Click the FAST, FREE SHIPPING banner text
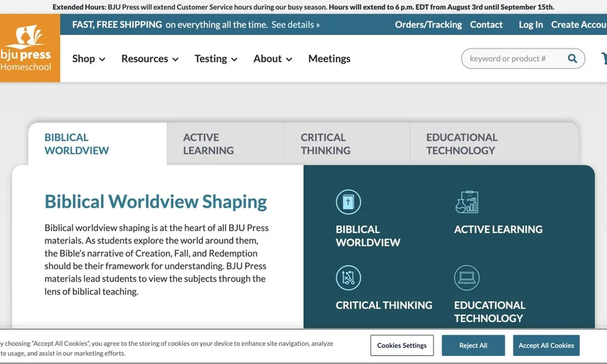607x364 pixels. pyautogui.click(x=117, y=25)
